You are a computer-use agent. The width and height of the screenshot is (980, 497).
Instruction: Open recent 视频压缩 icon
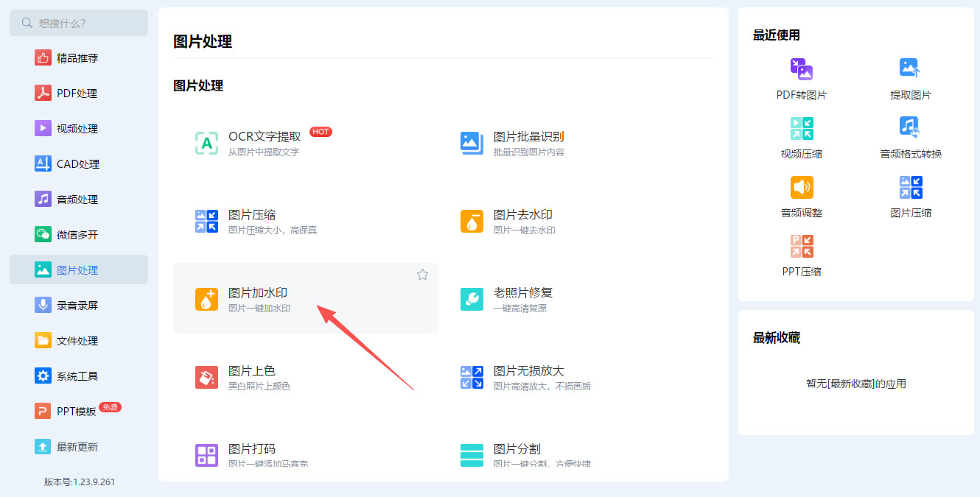point(802,128)
